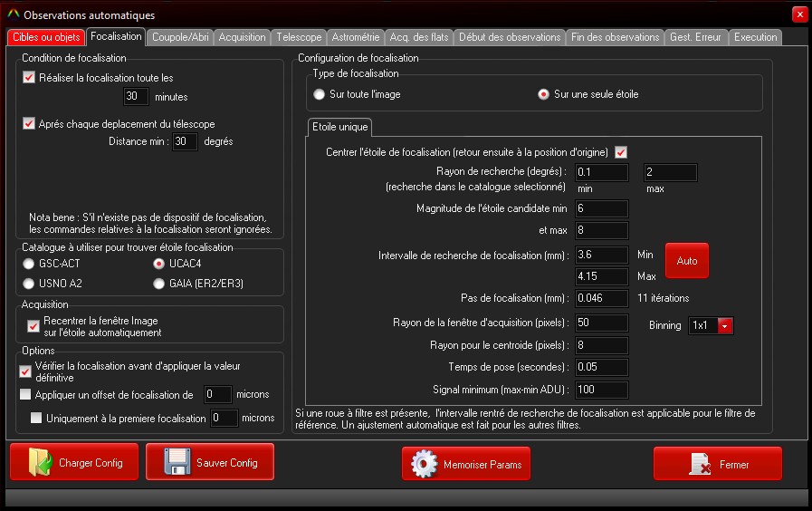Enable Uniquement à la premiere focalisation
Viewport: 812px width, 511px height.
tap(36, 418)
